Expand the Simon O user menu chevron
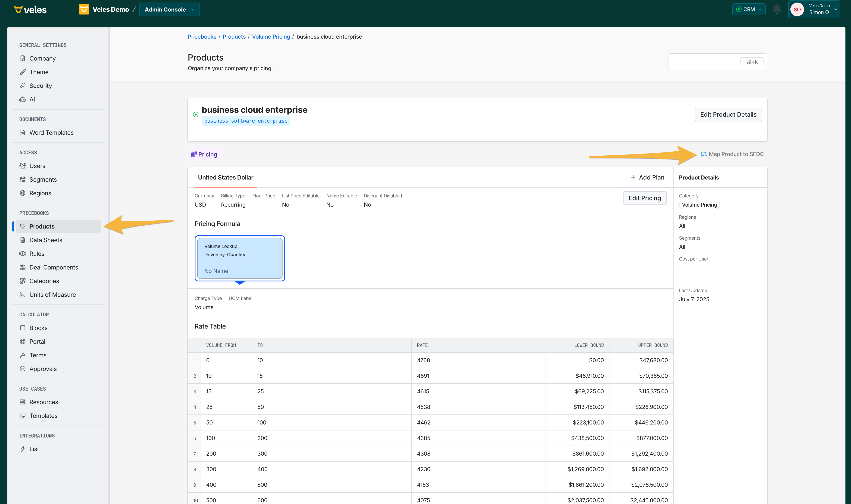This screenshot has width=851, height=504. [x=836, y=10]
